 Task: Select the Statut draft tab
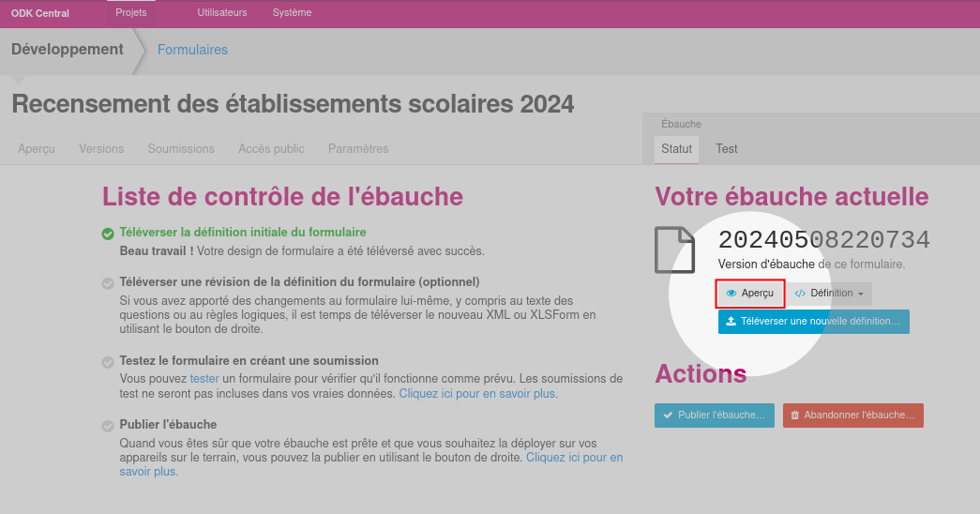point(676,149)
